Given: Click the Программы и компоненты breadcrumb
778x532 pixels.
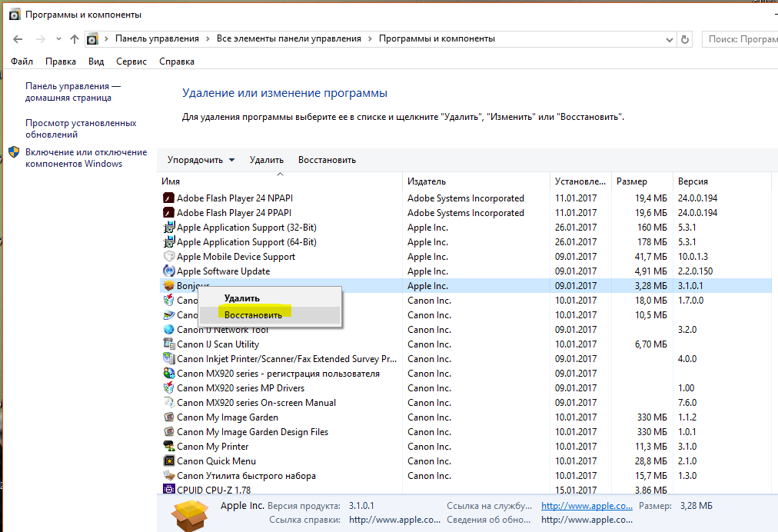Looking at the screenshot, I should tap(437, 38).
